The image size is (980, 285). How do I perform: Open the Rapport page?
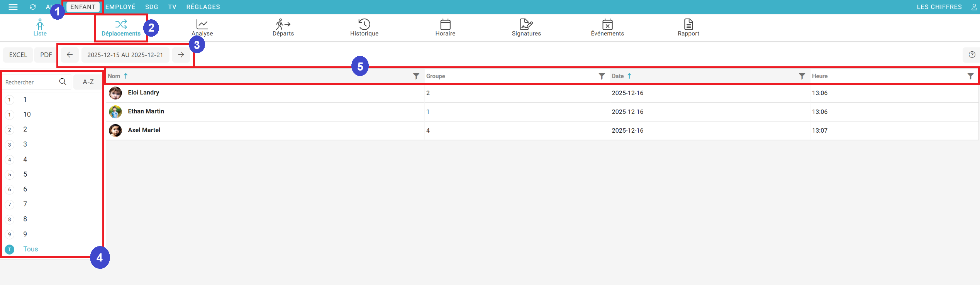click(688, 28)
